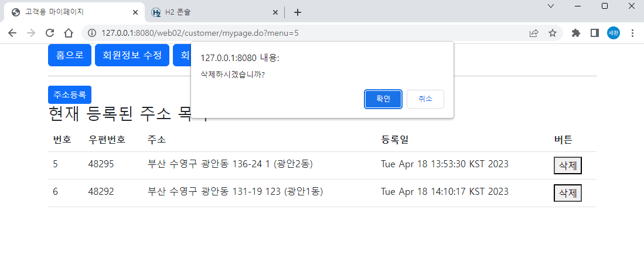The height and width of the screenshot is (267, 644).
Task: Click postal code 48292
Action: (101, 191)
